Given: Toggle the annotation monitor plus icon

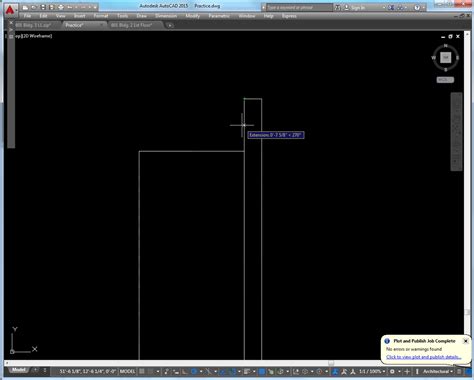Looking at the screenshot, I should (x=407, y=371).
